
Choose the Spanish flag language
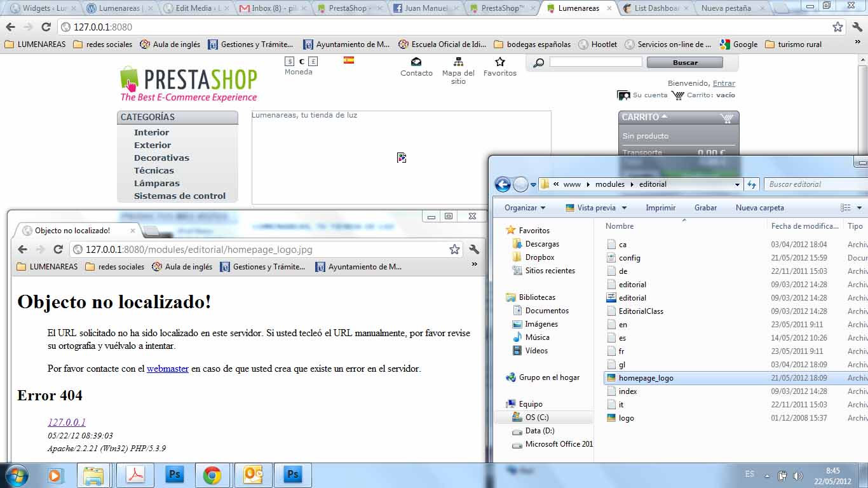click(x=349, y=60)
